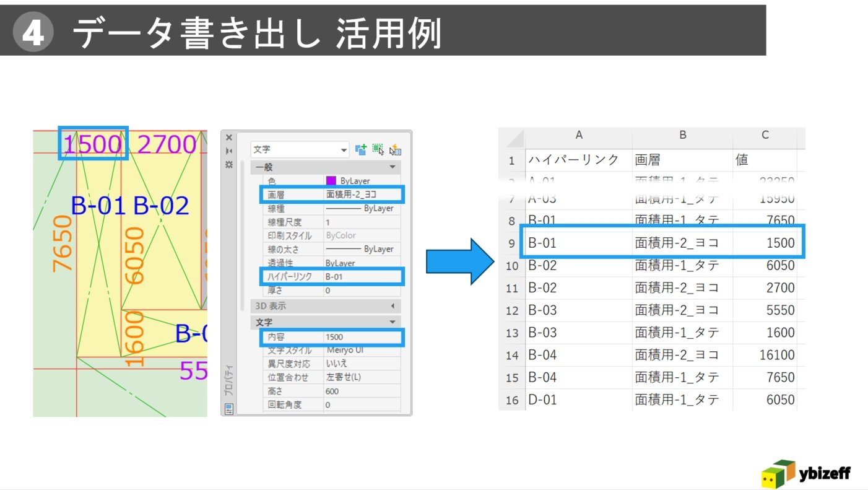Click cell C7 with value 15950
Screen dimensions: 868x490
pos(765,199)
